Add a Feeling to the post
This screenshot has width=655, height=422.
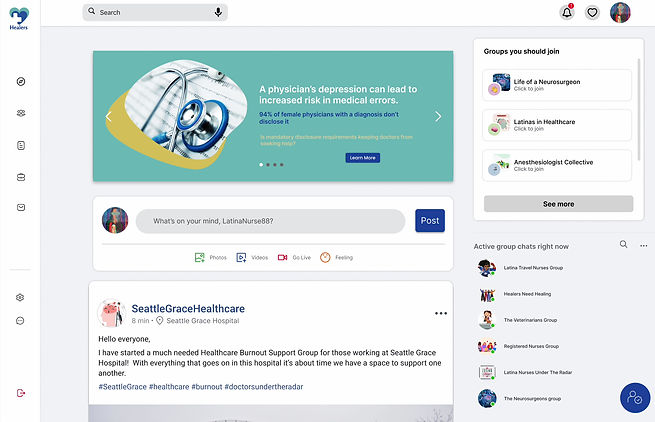pyautogui.click(x=336, y=257)
